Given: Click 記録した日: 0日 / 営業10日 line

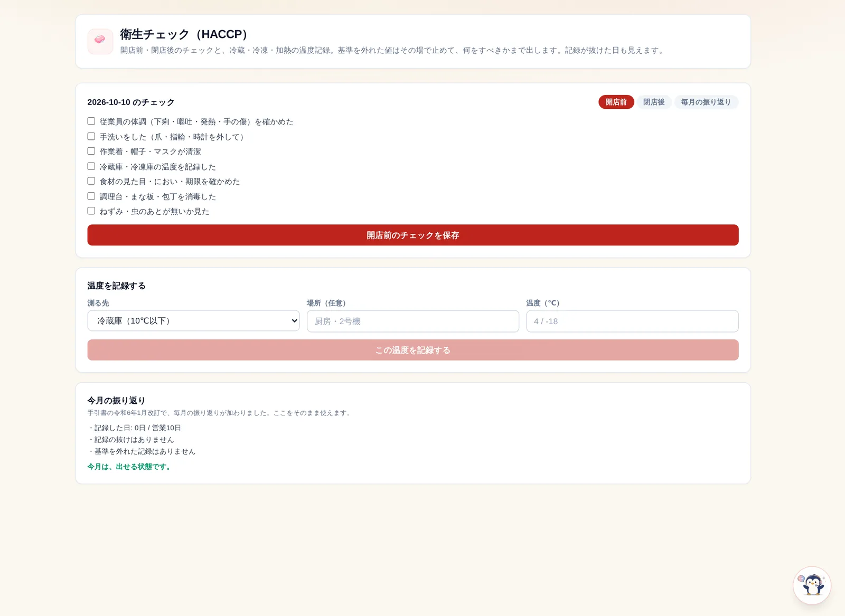Looking at the screenshot, I should 135,428.
